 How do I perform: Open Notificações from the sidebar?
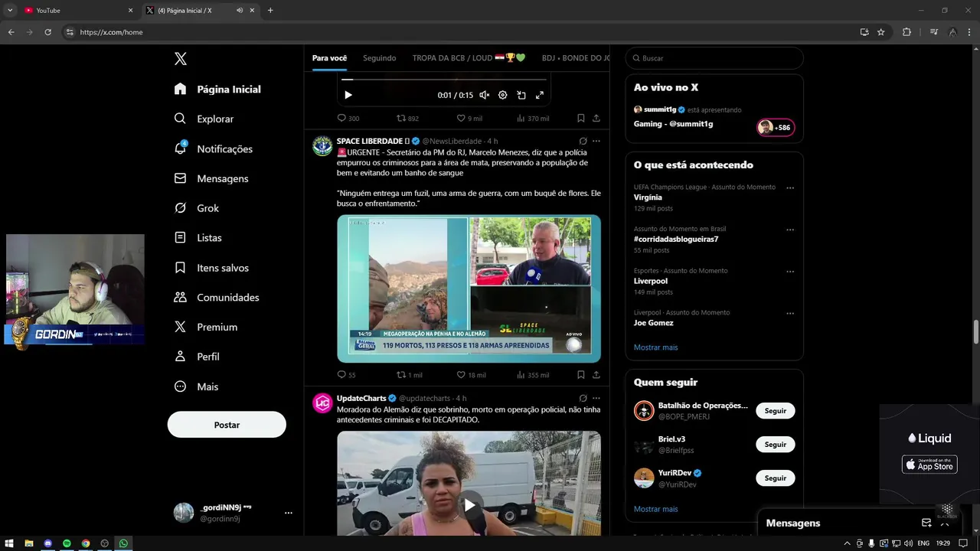213,148
